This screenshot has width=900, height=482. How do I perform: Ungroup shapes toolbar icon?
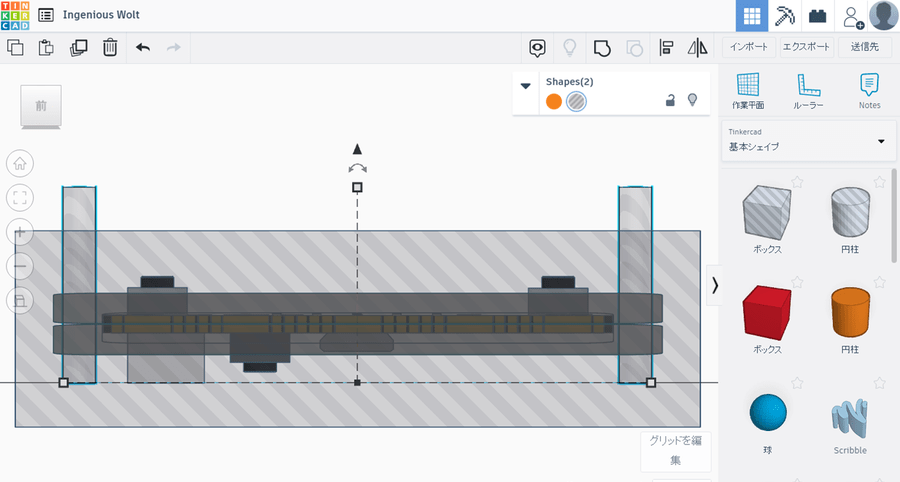click(x=634, y=48)
